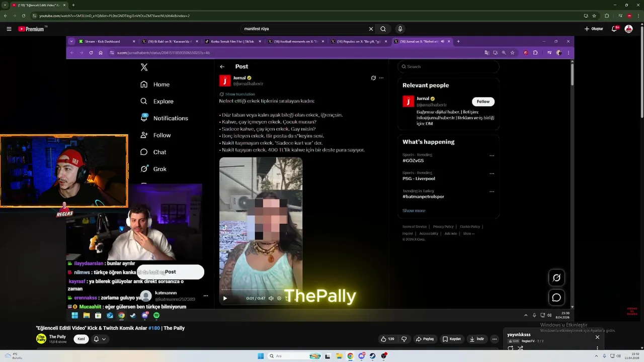The height and width of the screenshot is (362, 644).
Task: Open more options for PSG - Liverpool trend
Action: (x=492, y=174)
